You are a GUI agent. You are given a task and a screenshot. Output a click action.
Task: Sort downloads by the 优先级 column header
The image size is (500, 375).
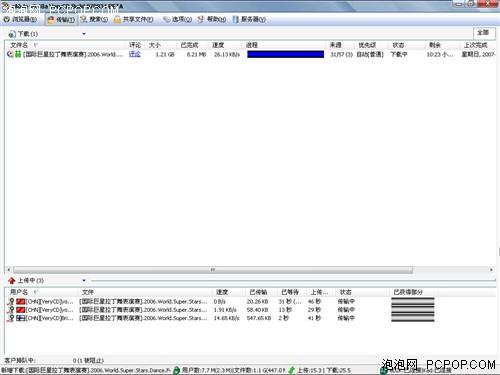(x=367, y=45)
